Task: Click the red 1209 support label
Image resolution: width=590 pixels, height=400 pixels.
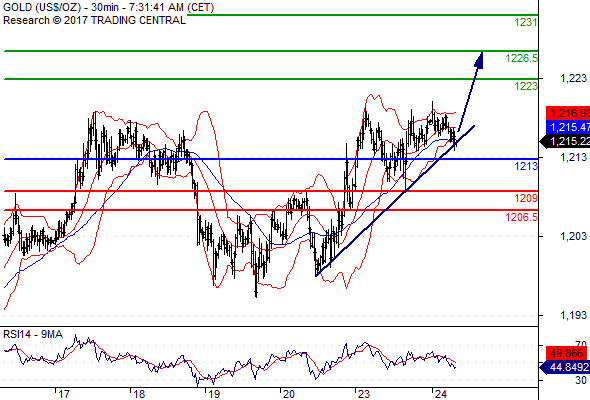Action: 526,198
